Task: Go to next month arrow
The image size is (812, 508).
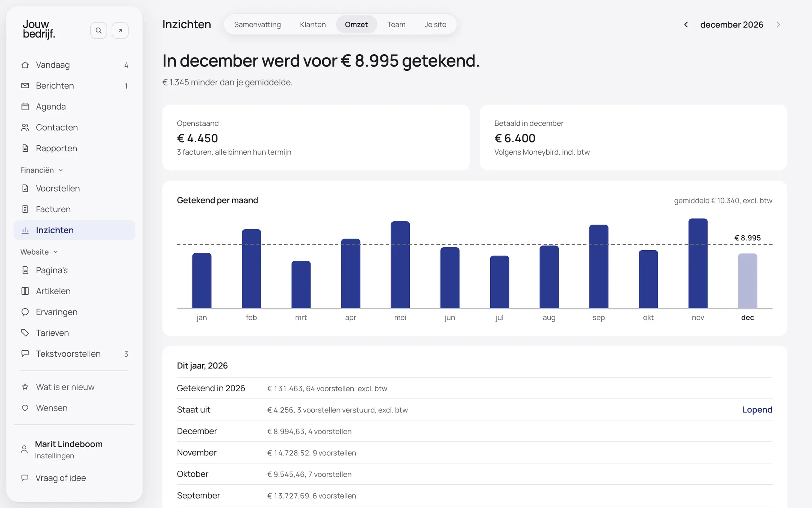Action: (779, 24)
